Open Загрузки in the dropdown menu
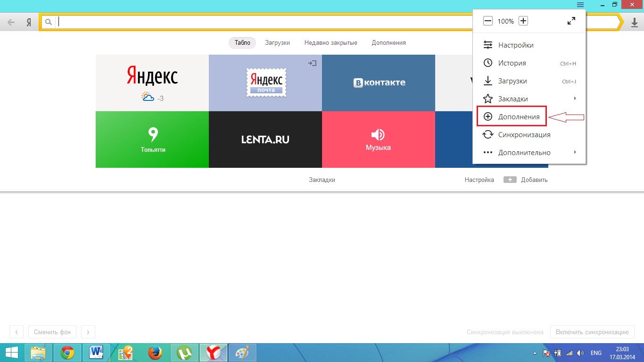This screenshot has width=644, height=362. point(529,81)
